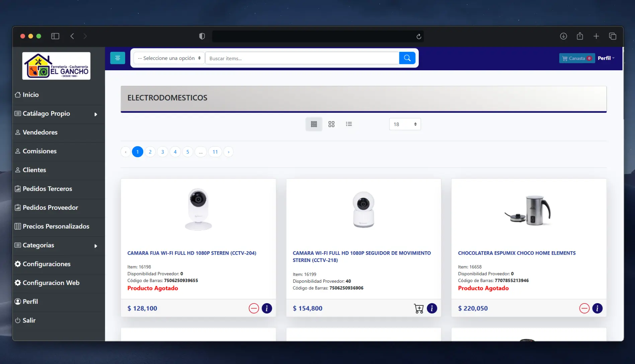
Task: Go back in browser history
Action: (72, 36)
